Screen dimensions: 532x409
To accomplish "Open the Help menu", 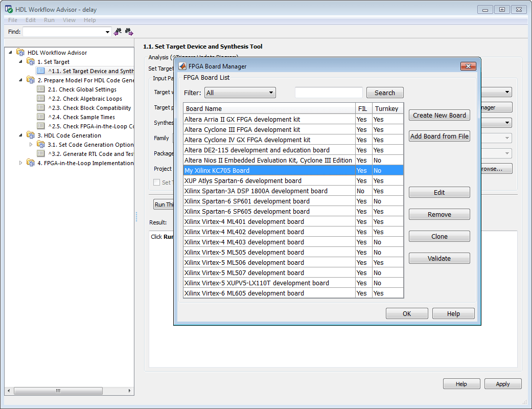I will pyautogui.click(x=90, y=20).
